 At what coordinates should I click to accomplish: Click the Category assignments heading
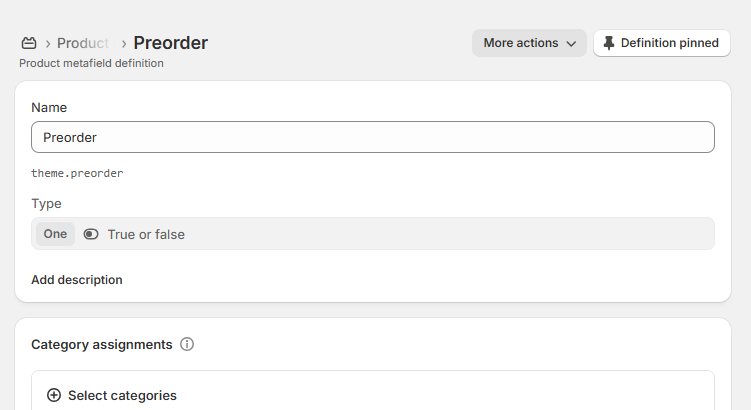[102, 344]
